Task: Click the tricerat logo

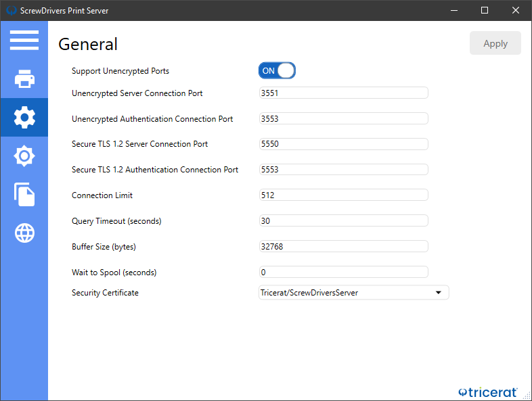Action: (488, 392)
